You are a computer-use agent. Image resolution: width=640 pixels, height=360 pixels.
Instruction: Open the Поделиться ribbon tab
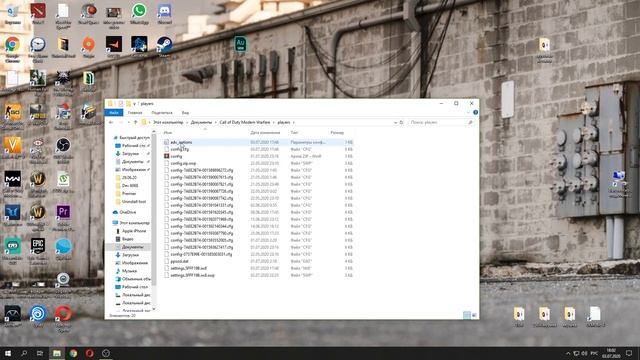coord(162,112)
